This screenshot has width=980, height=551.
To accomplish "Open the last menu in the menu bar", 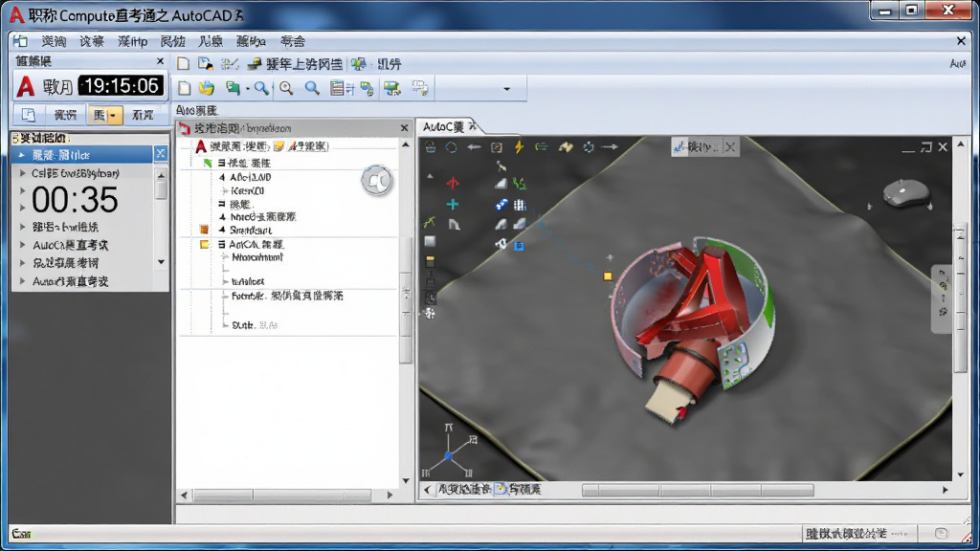I will click(x=293, y=41).
